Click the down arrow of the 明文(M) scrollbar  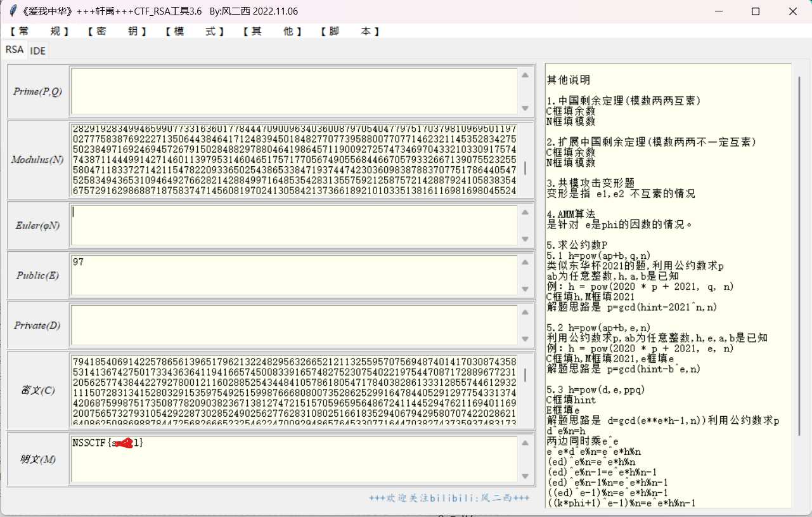tap(525, 476)
